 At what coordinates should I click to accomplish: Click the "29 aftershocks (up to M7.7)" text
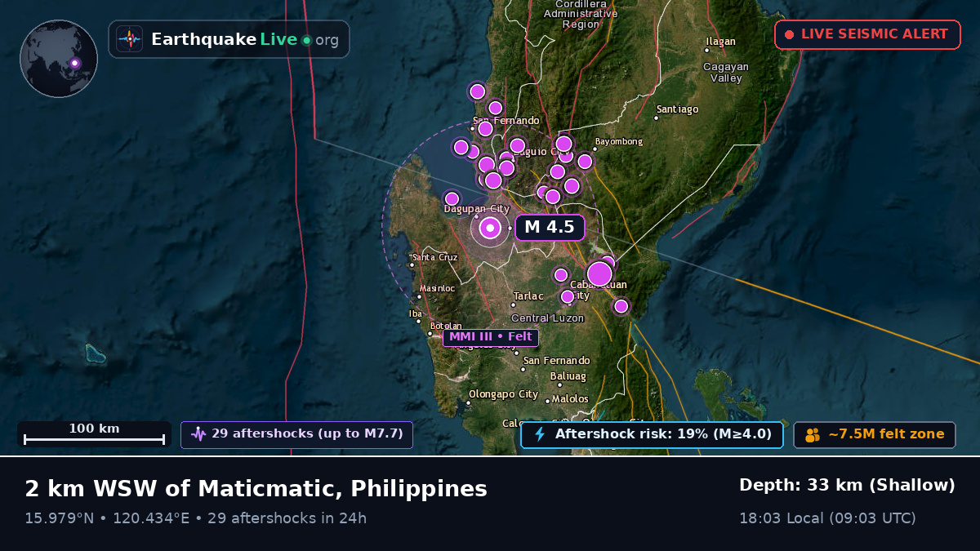[x=308, y=433]
